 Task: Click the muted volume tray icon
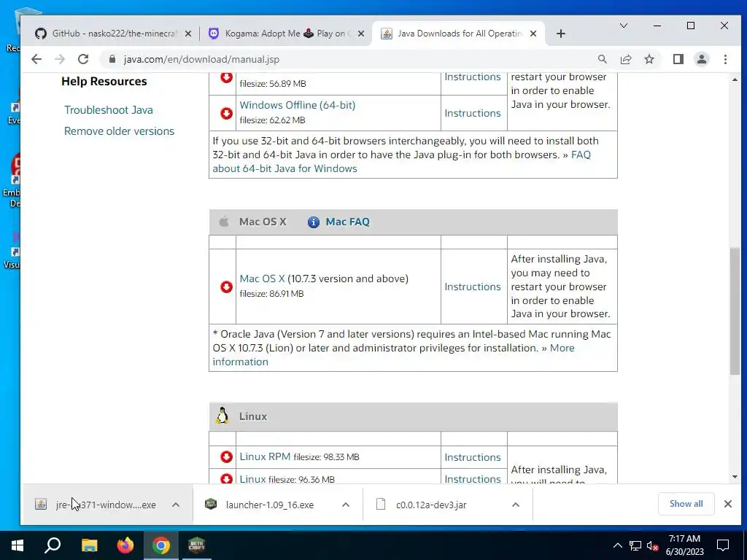(x=653, y=545)
